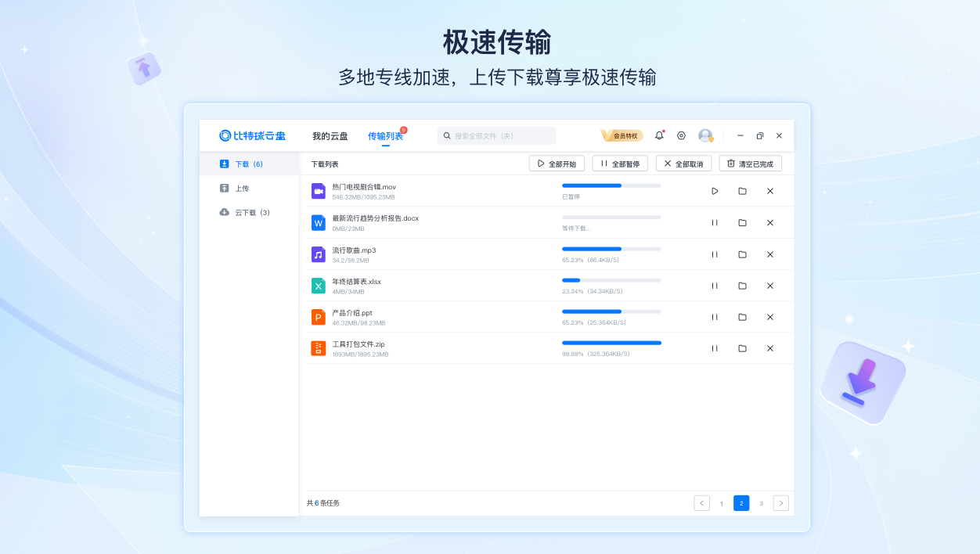Open settings via the gear icon

tap(681, 135)
